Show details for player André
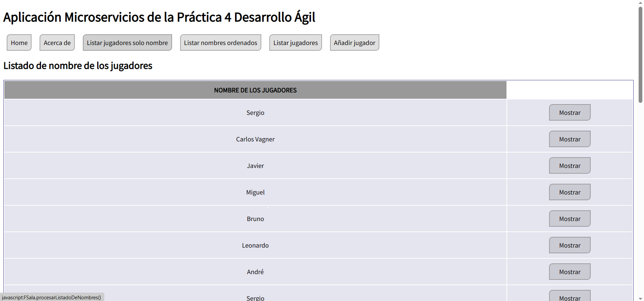This screenshot has width=644, height=301. [569, 271]
